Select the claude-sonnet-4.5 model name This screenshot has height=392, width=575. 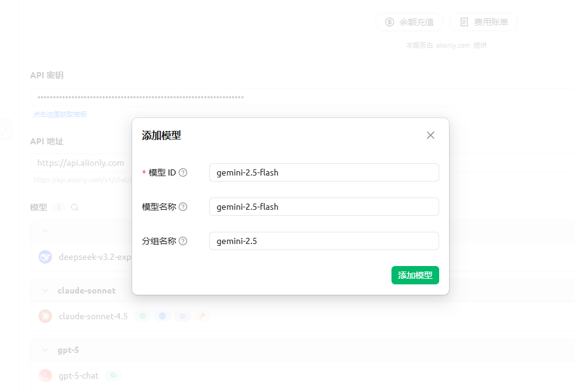(93, 316)
